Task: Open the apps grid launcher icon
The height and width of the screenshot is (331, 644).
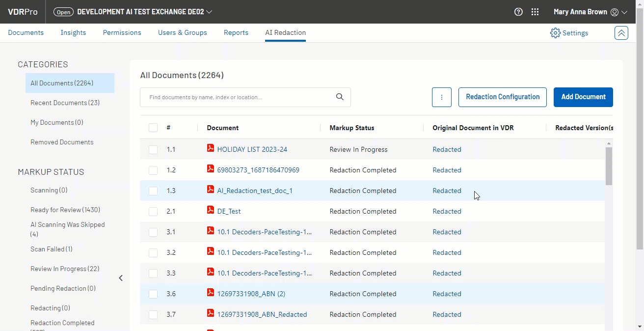Action: pyautogui.click(x=535, y=12)
